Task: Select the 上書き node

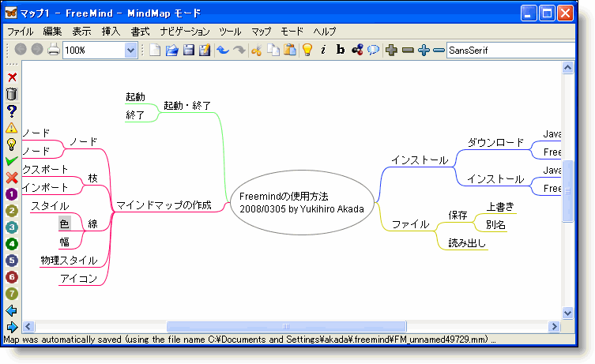Action: point(500,207)
